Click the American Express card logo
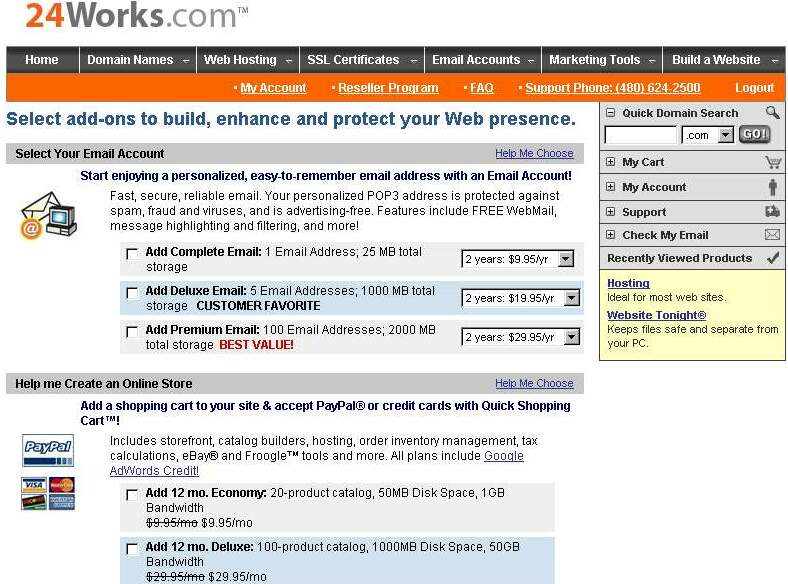 62,502
